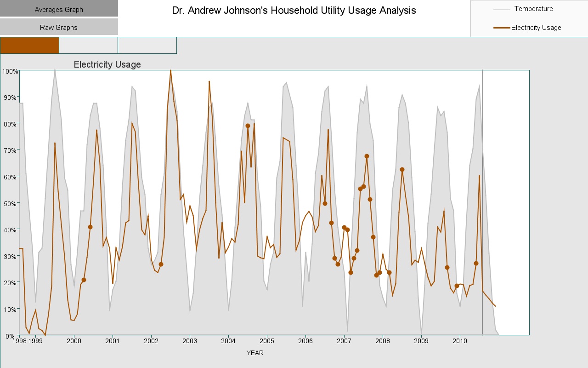Select the 2002 data point near 27%

coord(161,264)
